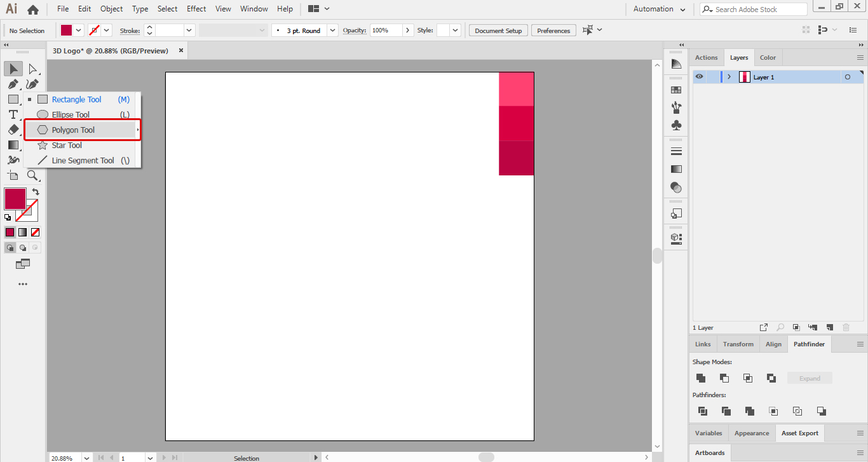Viewport: 868px width, 462px height.
Task: Click Layer 1 target circle
Action: pos(847,77)
